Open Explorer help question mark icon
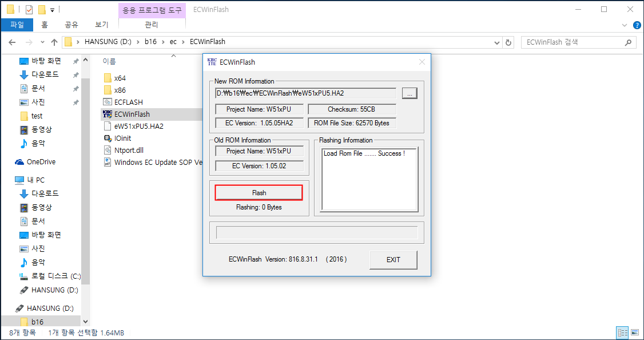Screen dimensions: 644x340 [637, 25]
